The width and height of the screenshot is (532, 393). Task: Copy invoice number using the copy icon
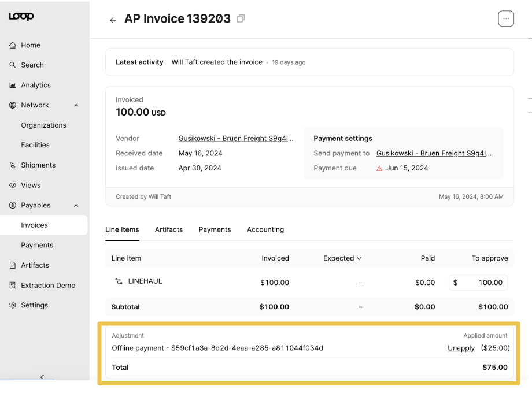click(x=241, y=18)
